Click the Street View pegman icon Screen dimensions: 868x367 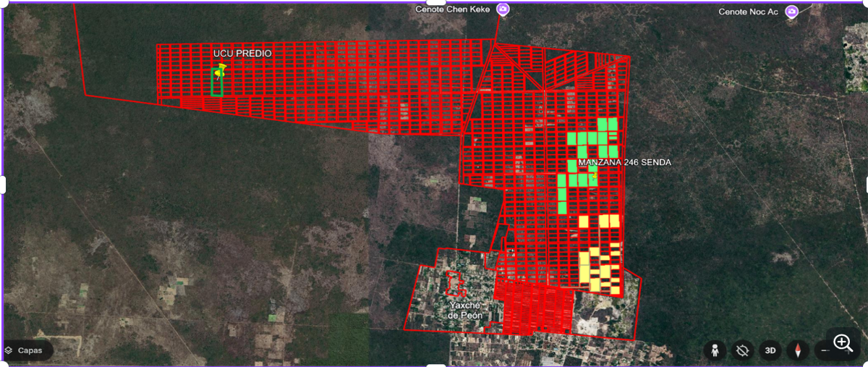[x=715, y=351]
